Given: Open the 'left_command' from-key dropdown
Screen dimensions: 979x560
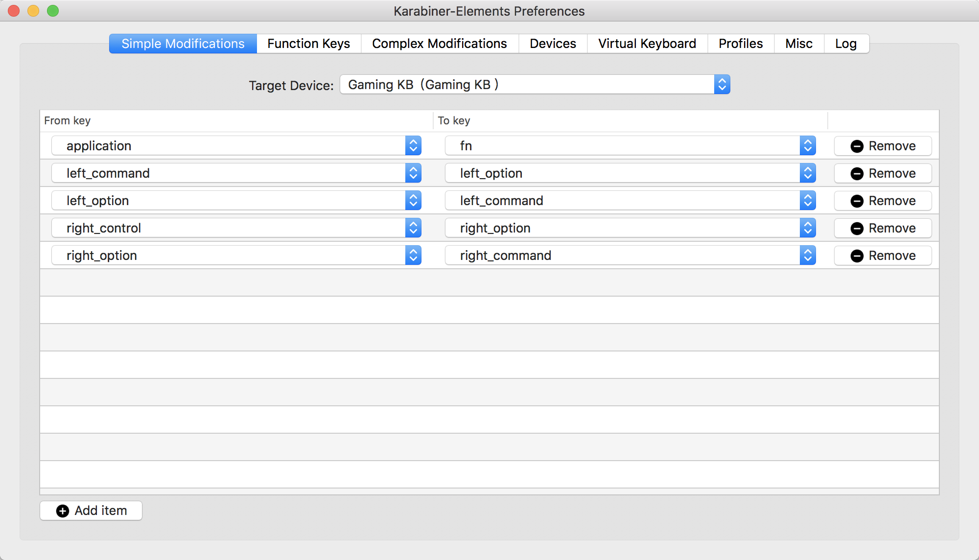Looking at the screenshot, I should click(236, 173).
